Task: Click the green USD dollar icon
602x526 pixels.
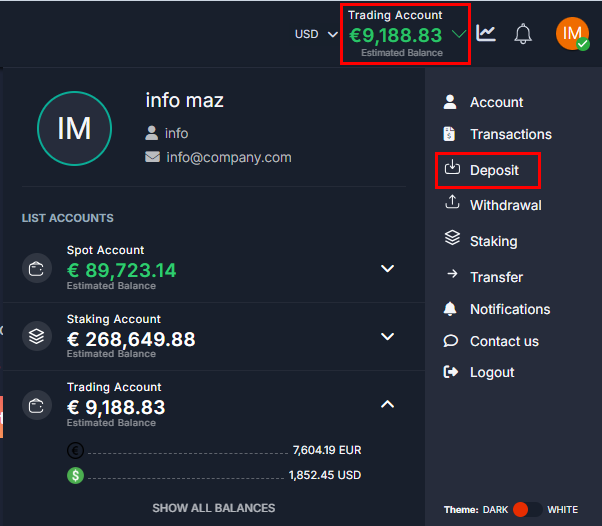Action: 75,476
